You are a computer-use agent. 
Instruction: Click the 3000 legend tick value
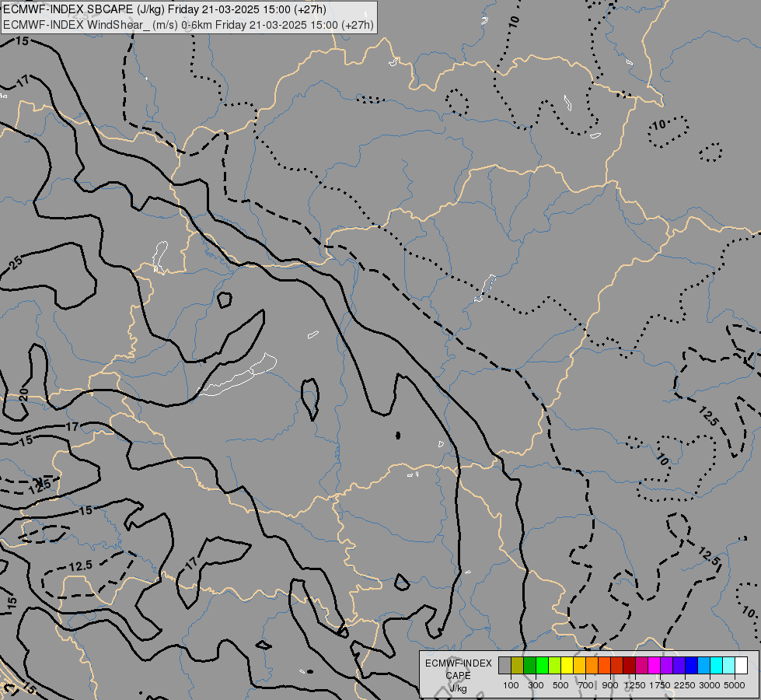[x=710, y=685]
